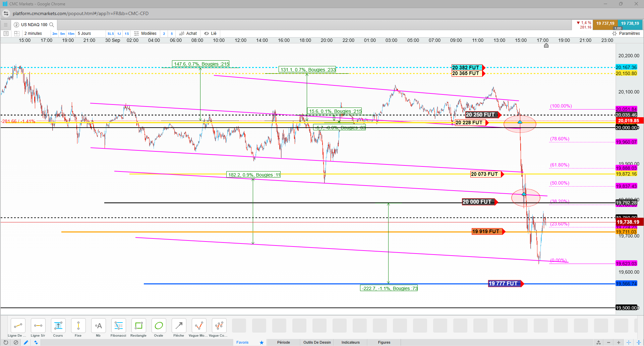Toggle the blue pencil drawing mode icon
Screen dimensions: 644x346
coord(26,342)
